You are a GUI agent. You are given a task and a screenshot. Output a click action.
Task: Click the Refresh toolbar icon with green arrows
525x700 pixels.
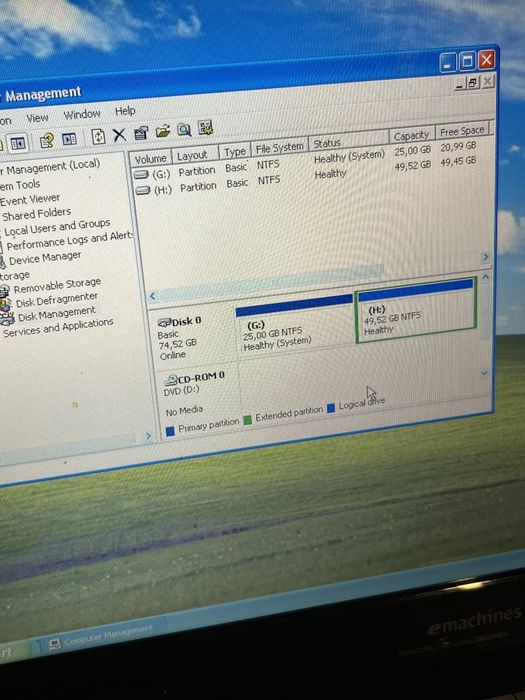click(98, 137)
